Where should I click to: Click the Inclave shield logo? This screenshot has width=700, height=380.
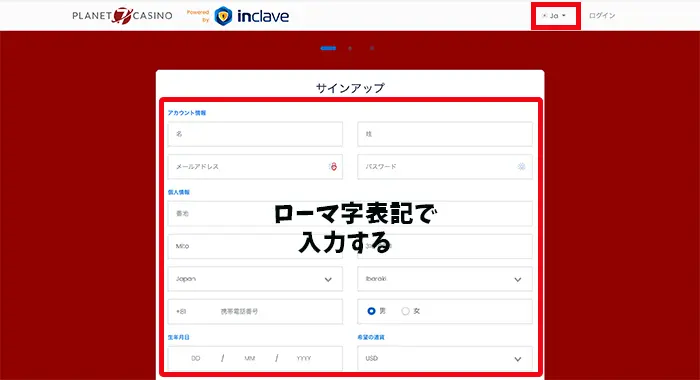223,16
